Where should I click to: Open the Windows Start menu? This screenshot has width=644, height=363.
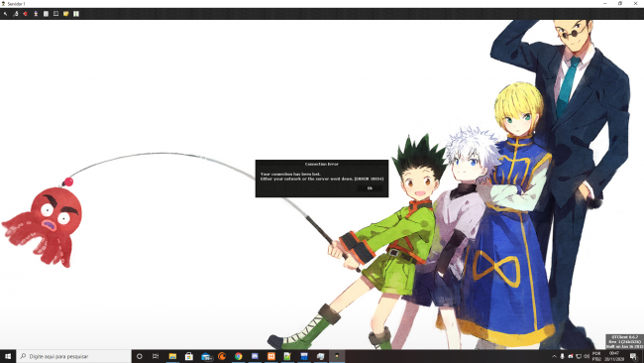(x=8, y=356)
